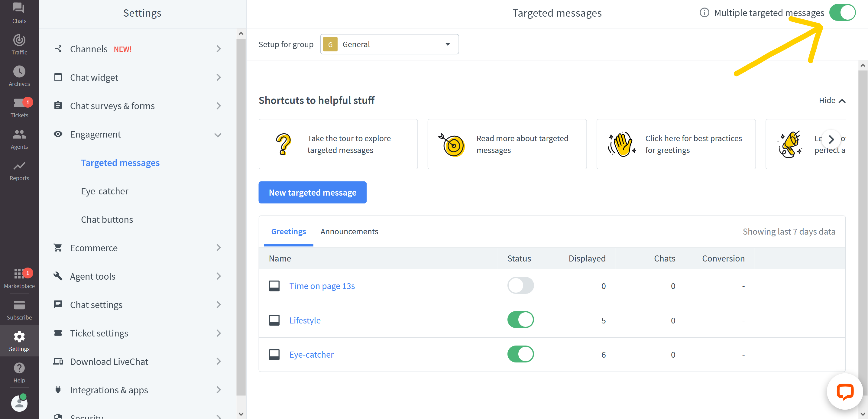This screenshot has width=868, height=419.
Task: Scroll down the settings sidebar
Action: coord(241,414)
